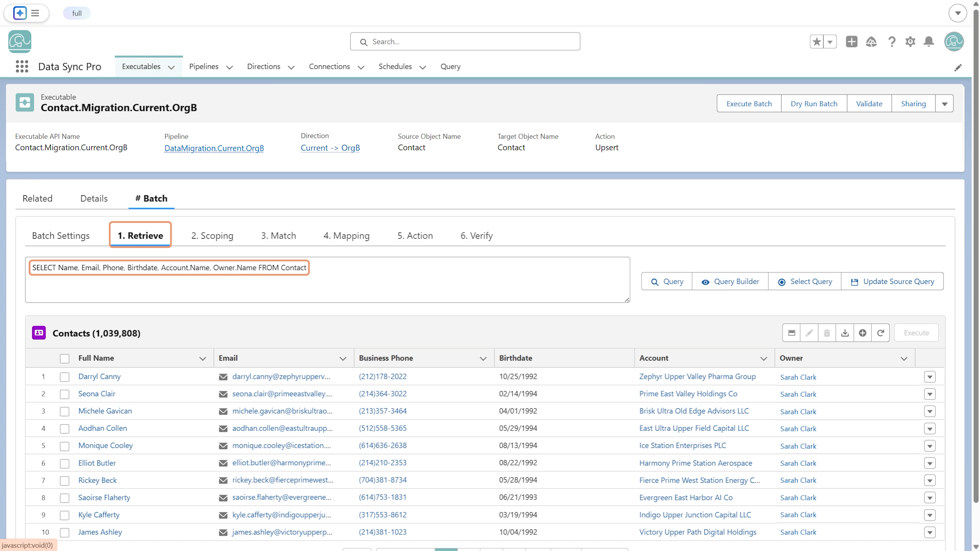Image resolution: width=980 pixels, height=551 pixels.
Task: Click the refresh icon in Contacts toolbar
Action: [880, 333]
